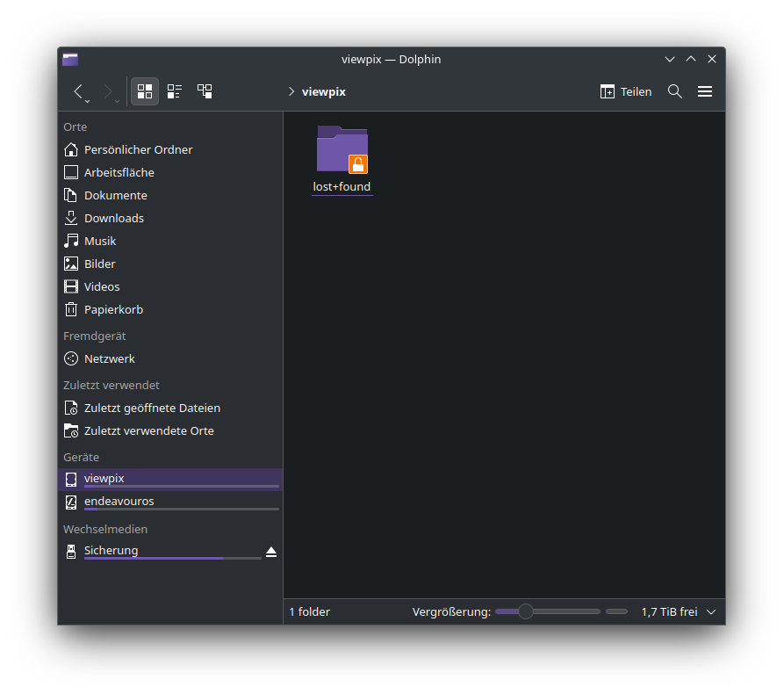Click the trash bin icon beside Papierkorb

coord(71,310)
